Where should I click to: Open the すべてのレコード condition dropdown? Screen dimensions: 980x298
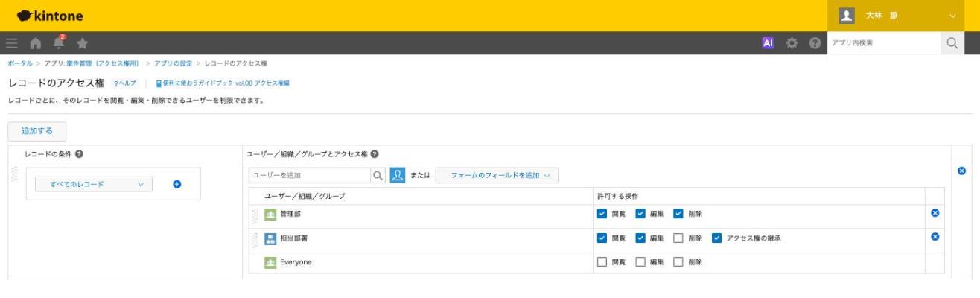(94, 184)
